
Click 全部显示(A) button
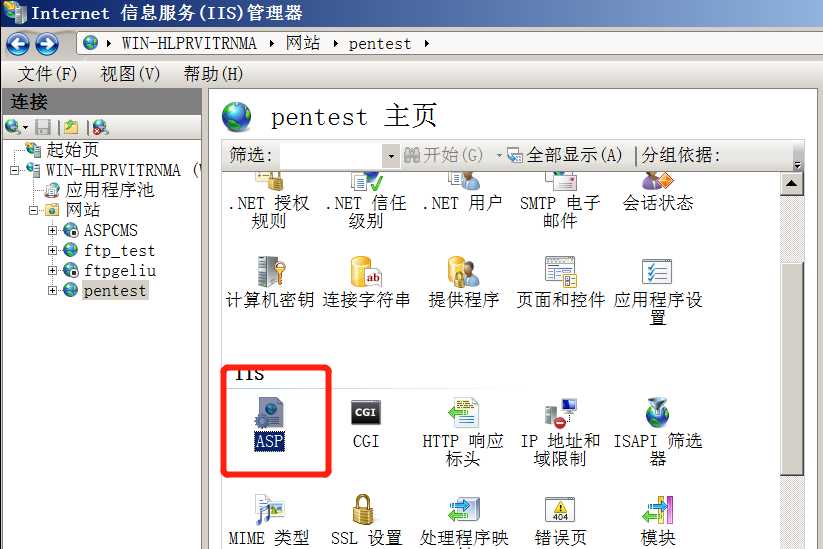(565, 155)
